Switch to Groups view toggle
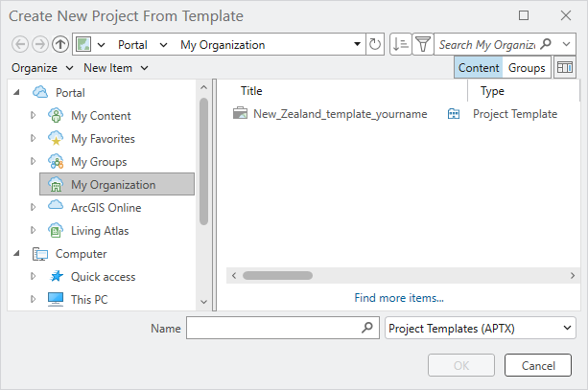This screenshot has width=588, height=390. click(527, 68)
